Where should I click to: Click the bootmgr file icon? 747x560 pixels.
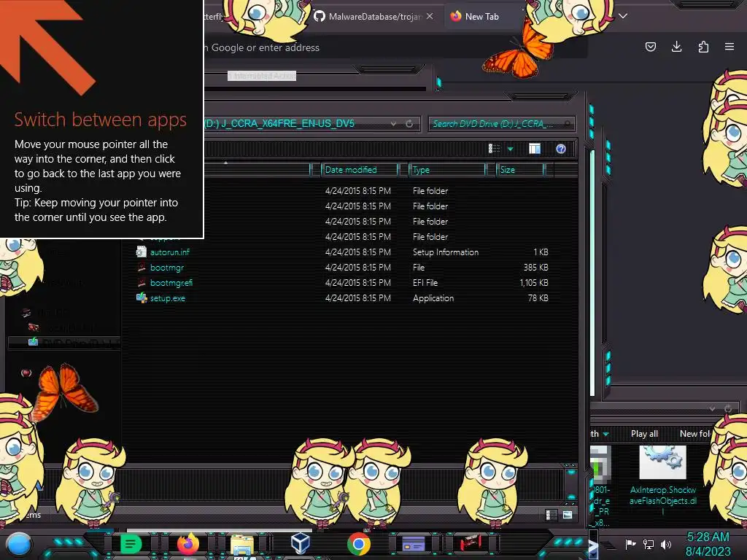(142, 267)
